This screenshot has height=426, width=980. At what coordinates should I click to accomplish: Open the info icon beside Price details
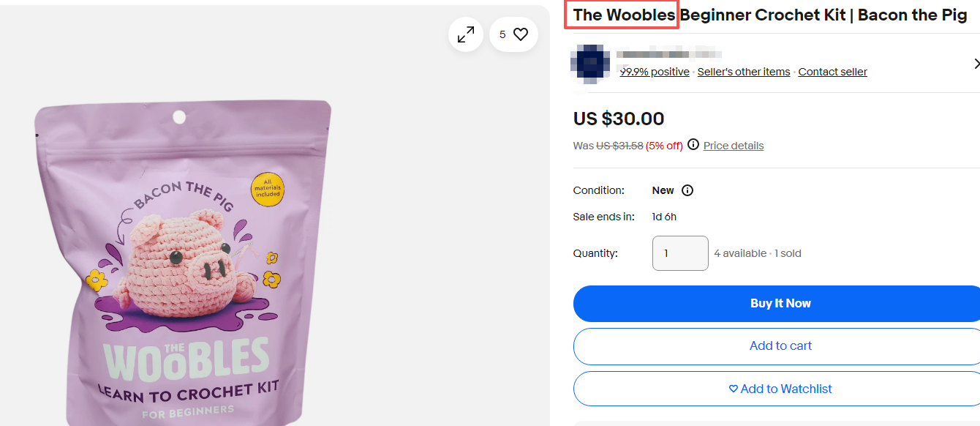693,145
